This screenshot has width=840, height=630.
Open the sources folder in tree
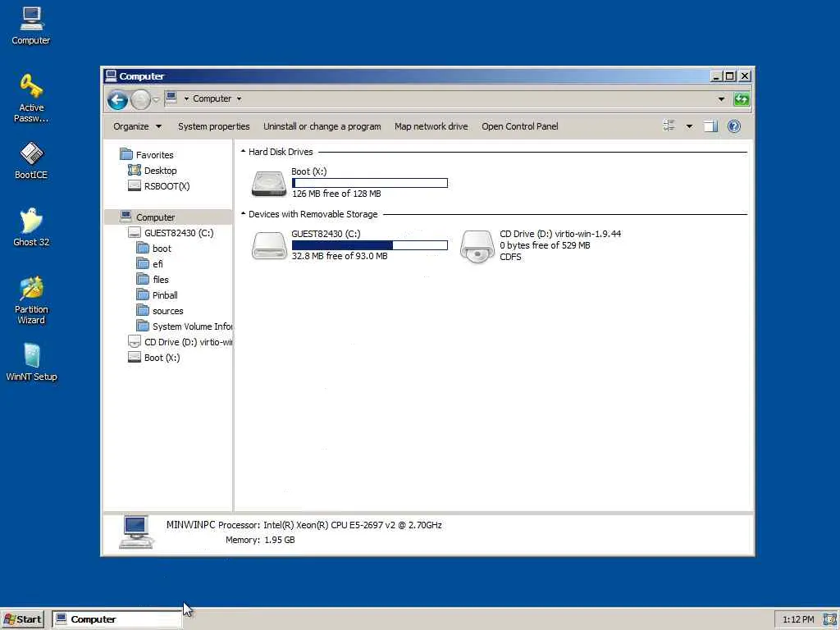[x=160, y=311]
